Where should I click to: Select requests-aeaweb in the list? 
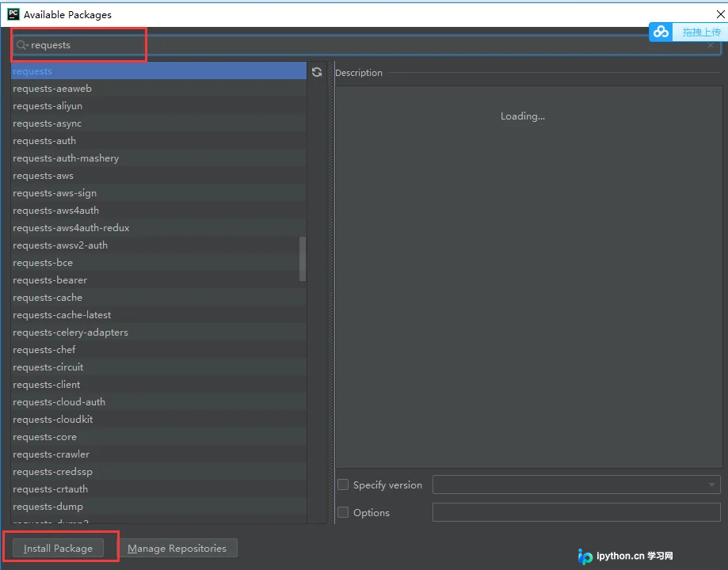(158, 88)
